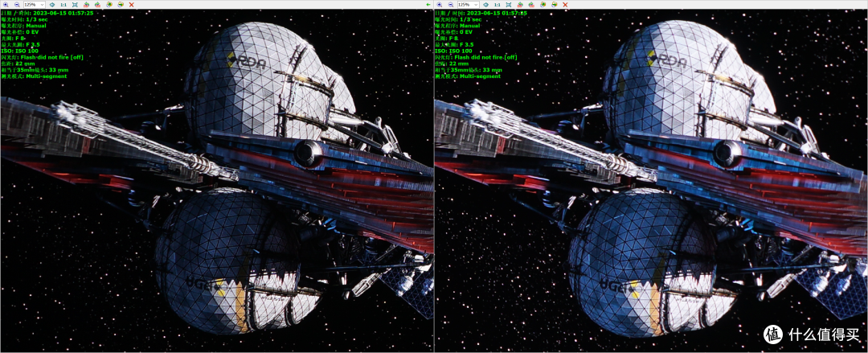Click the right pane spaceship image
Viewport: 868px width, 353px height.
point(651,180)
